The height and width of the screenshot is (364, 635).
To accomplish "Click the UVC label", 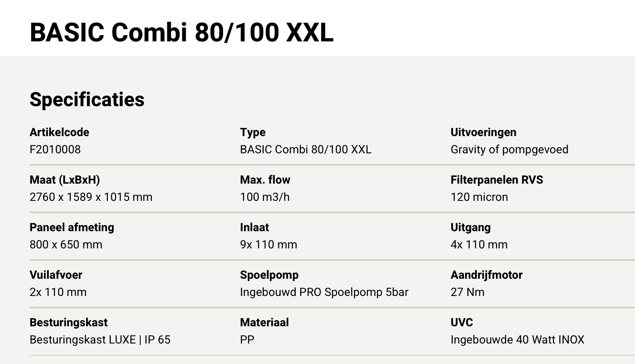I will tap(461, 322).
